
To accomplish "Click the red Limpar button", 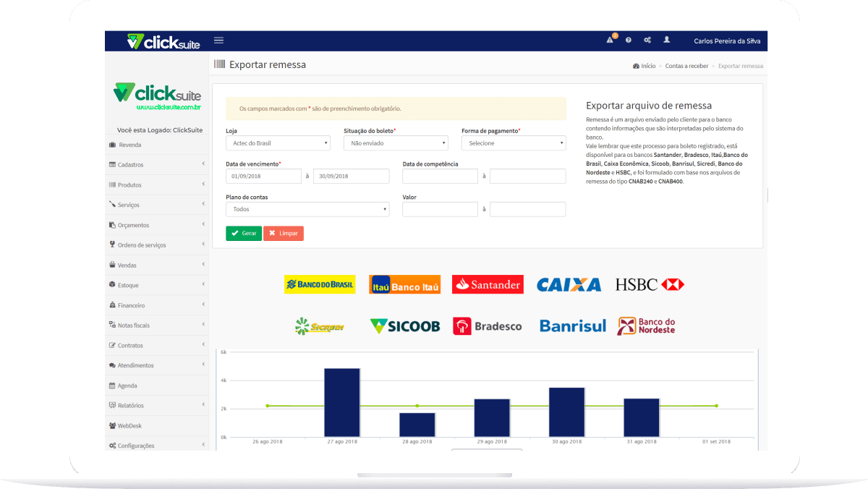I will point(284,234).
